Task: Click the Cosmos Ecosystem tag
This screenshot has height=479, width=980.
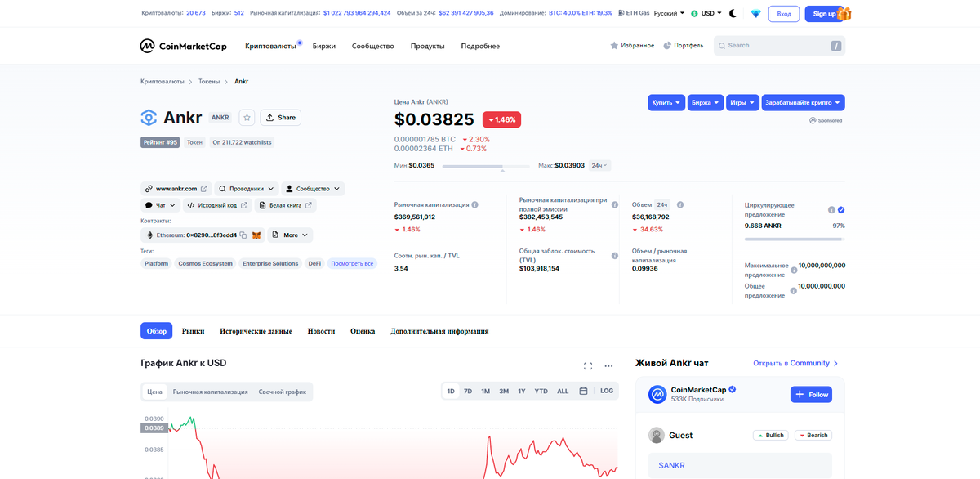Action: pos(205,264)
